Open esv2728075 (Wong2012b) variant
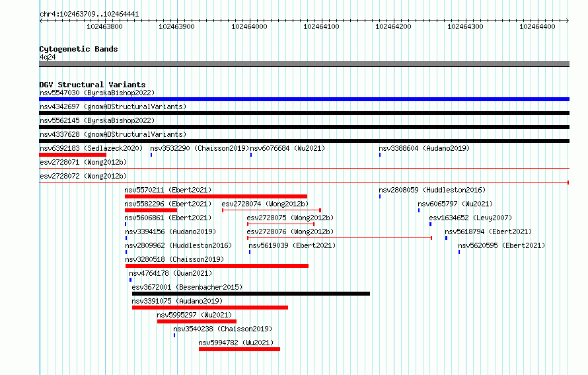The width and height of the screenshot is (588, 375). click(x=290, y=218)
